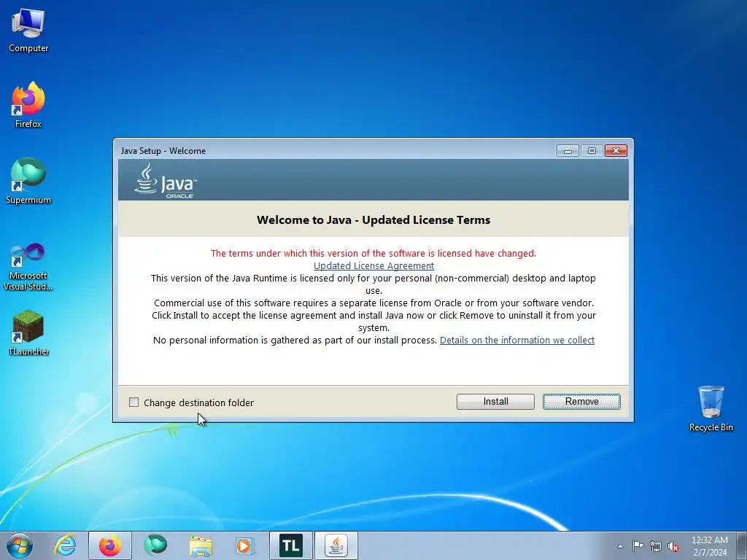Click the 'Welcome to Java - Updated License Terms' heading
The image size is (747, 560).
[373, 220]
